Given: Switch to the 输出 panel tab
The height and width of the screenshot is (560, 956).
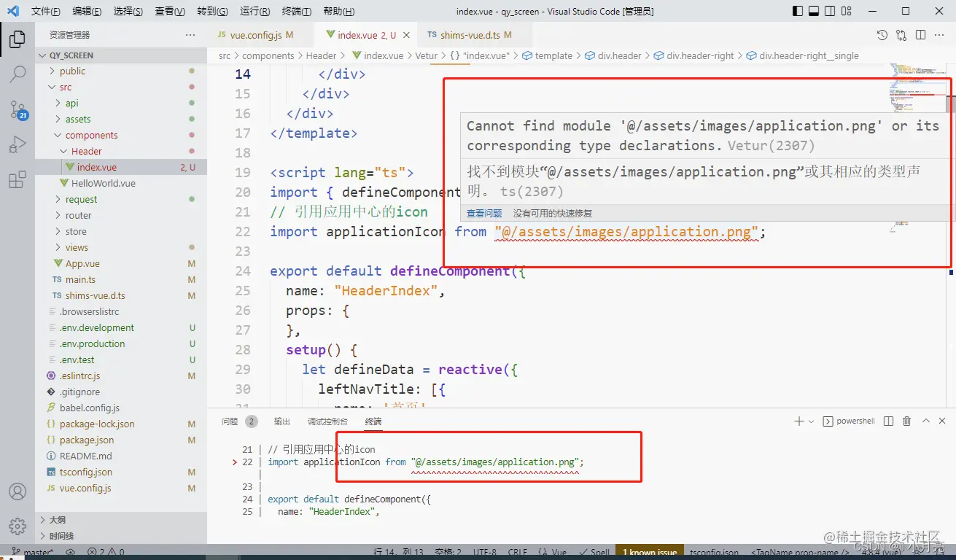Looking at the screenshot, I should coord(281,421).
